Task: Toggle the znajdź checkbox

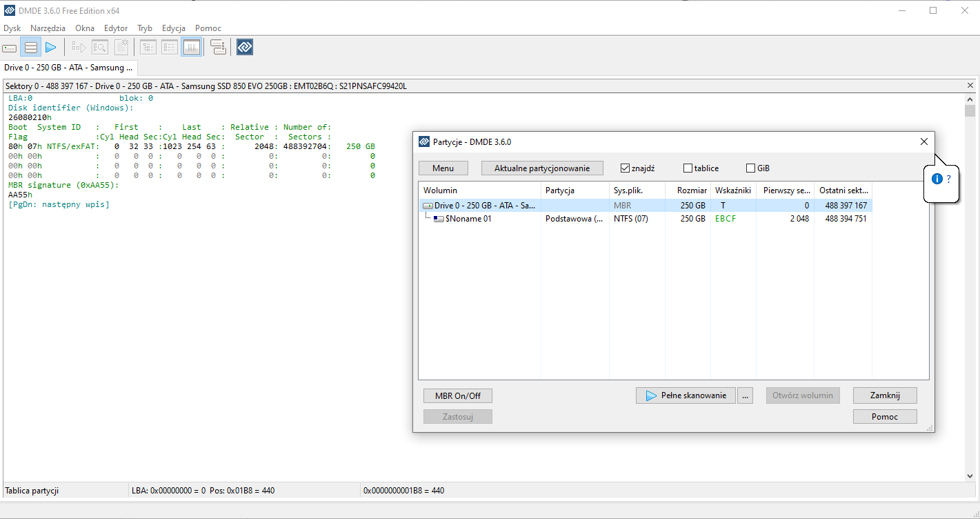Action: pos(625,168)
